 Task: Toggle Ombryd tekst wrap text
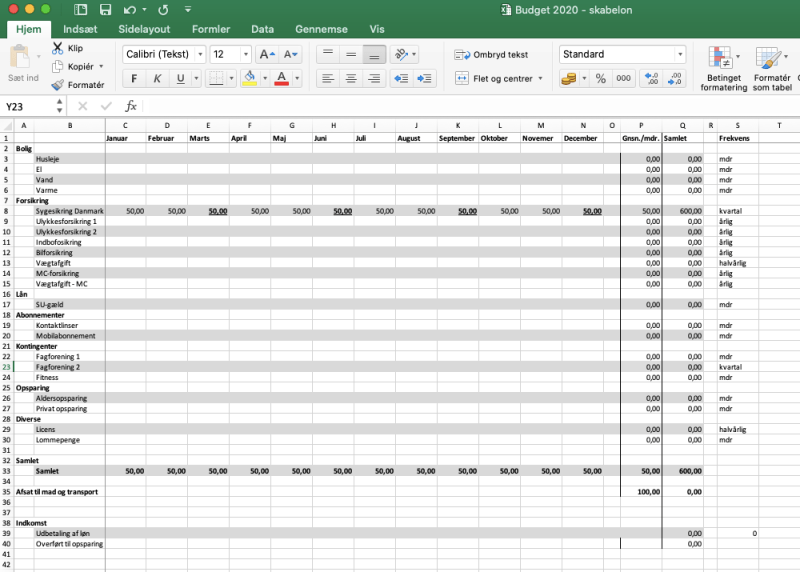point(491,54)
